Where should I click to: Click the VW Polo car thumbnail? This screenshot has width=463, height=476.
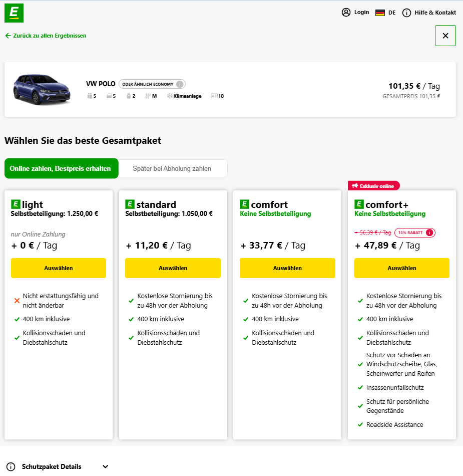tap(42, 89)
